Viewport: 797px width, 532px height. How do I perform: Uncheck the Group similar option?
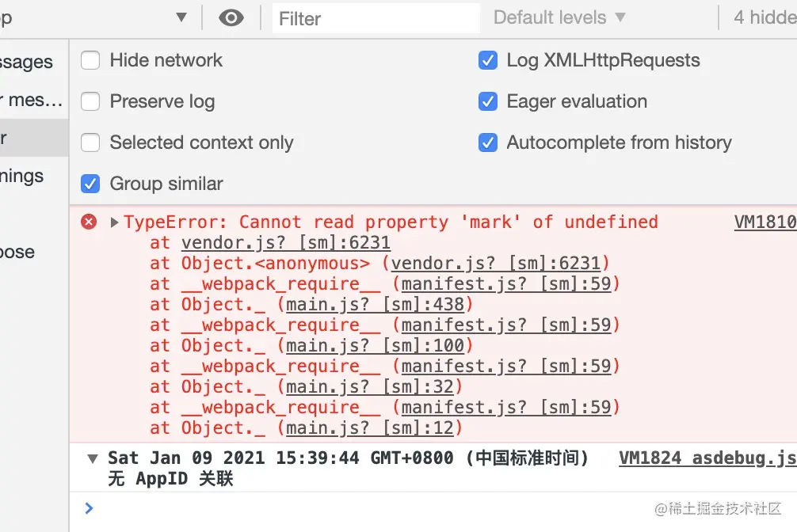[x=91, y=184]
